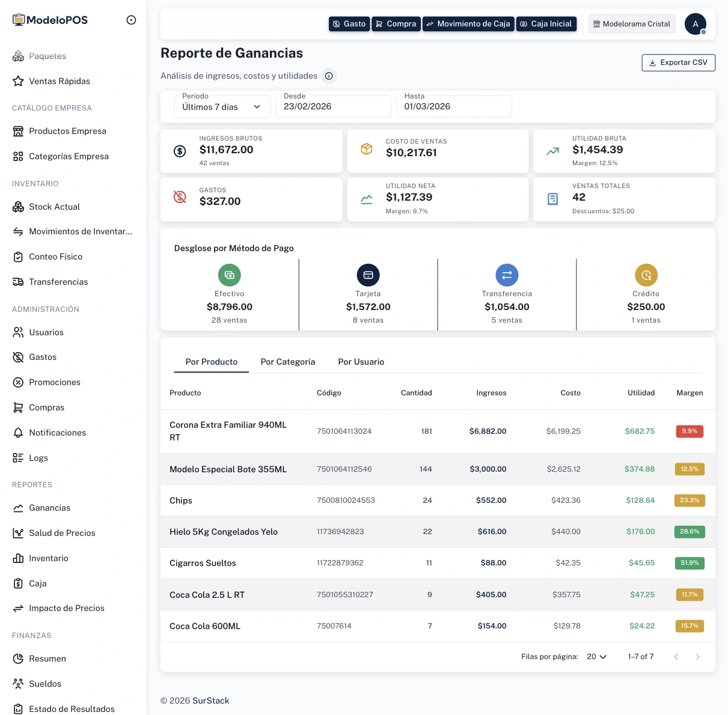Open Salud de Precios in the sidebar

coord(62,533)
